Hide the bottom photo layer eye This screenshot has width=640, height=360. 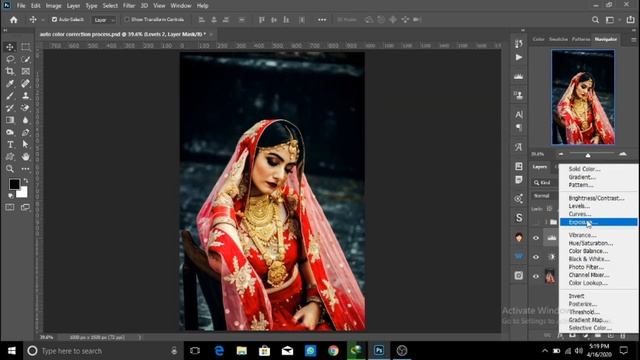536,276
